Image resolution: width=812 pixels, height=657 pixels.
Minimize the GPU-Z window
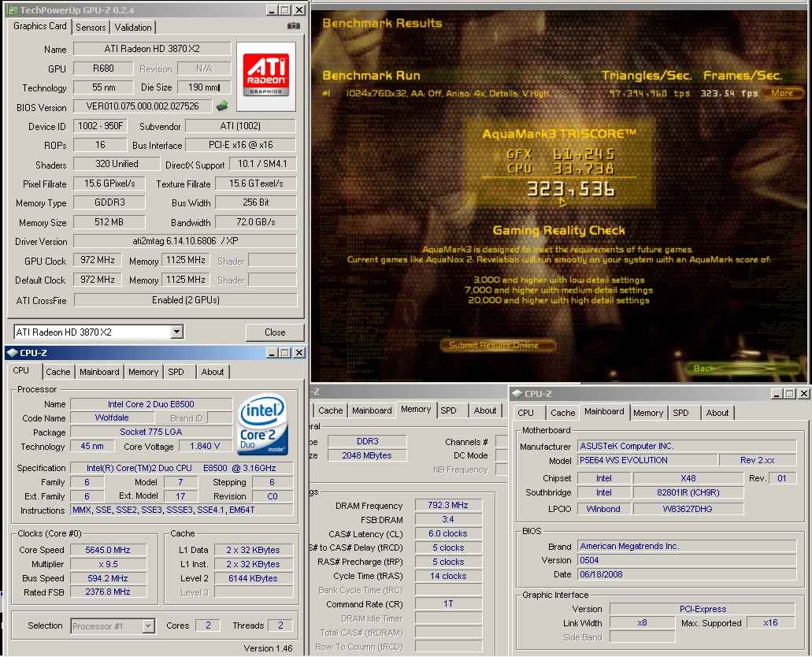(x=273, y=9)
